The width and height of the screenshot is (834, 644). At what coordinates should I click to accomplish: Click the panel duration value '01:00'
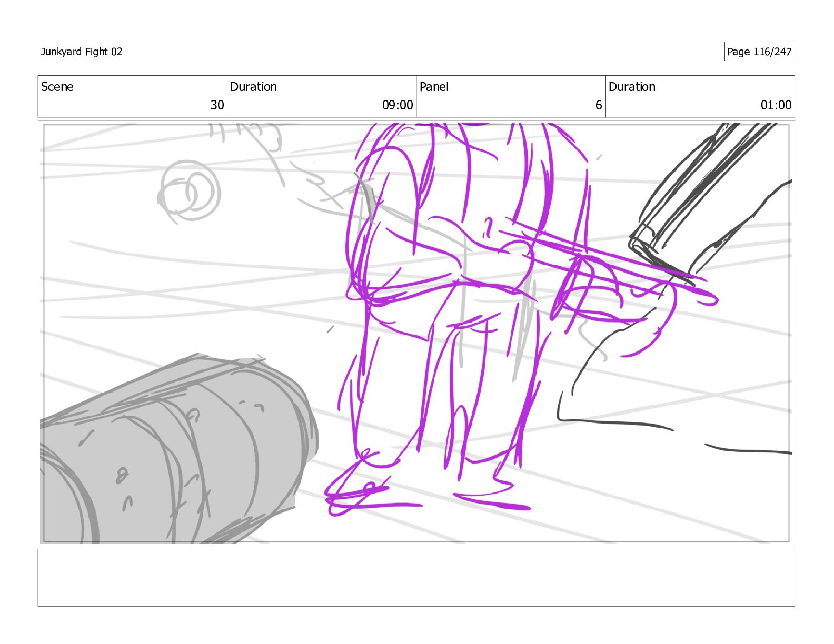(x=776, y=105)
